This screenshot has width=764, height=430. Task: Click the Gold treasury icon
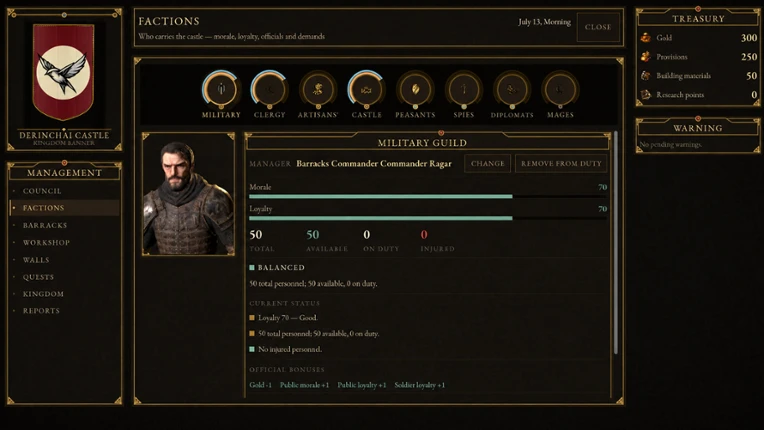click(646, 37)
